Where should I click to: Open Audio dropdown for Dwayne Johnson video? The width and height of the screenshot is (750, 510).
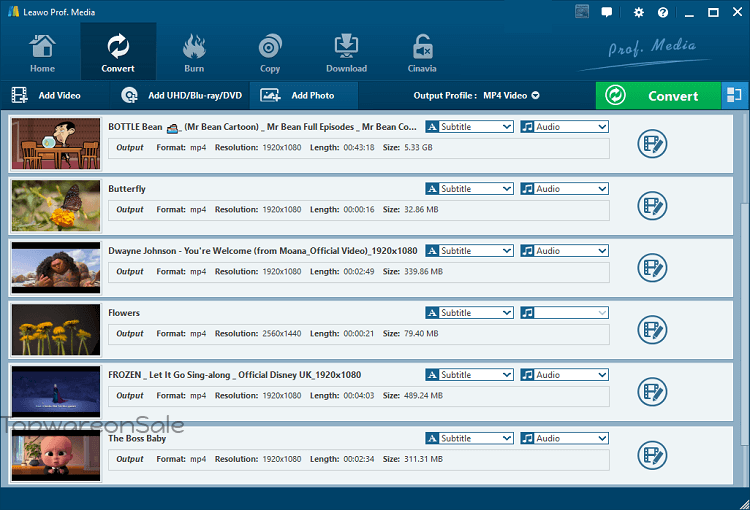[564, 251]
